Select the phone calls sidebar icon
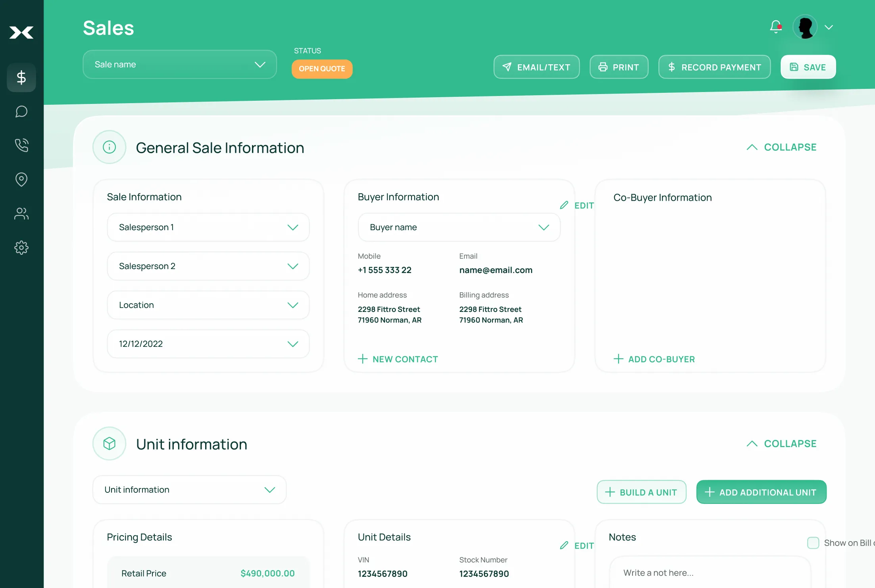This screenshot has width=875, height=588. 21,145
